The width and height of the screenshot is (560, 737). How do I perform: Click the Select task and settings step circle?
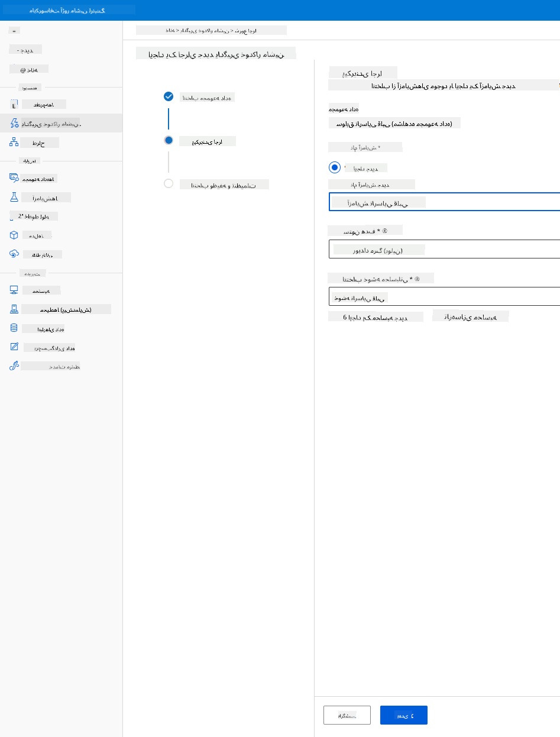click(x=169, y=183)
